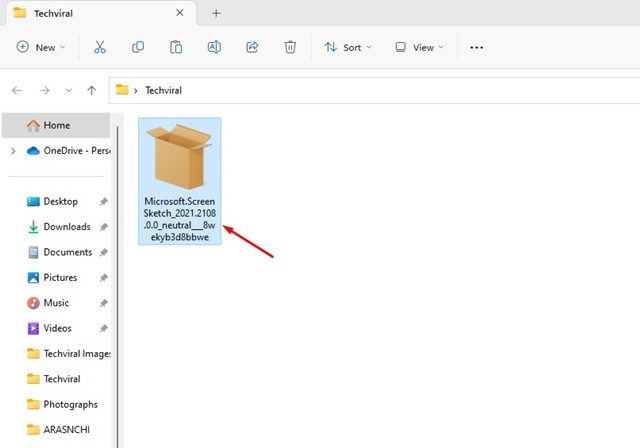This screenshot has width=640, height=448.
Task: Open Documents in quick access
Action: click(x=60, y=252)
